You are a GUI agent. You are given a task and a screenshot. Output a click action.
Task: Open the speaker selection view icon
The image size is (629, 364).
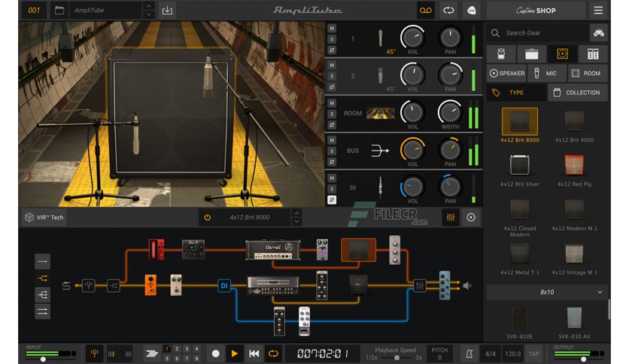pyautogui.click(x=471, y=217)
